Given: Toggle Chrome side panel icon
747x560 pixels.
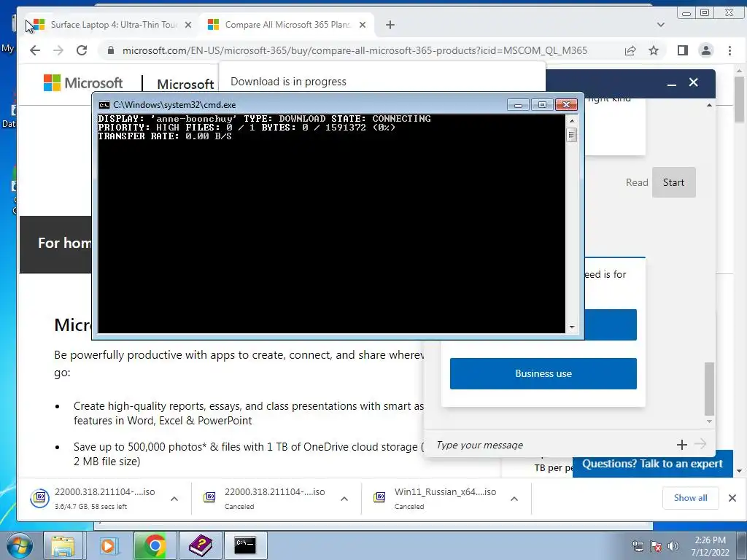Looking at the screenshot, I should click(x=683, y=50).
